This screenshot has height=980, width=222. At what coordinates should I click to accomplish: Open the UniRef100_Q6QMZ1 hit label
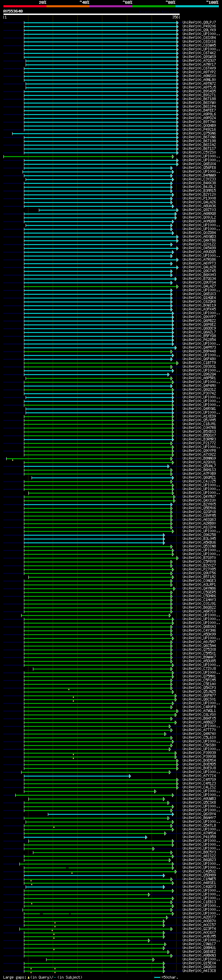click(199, 477)
